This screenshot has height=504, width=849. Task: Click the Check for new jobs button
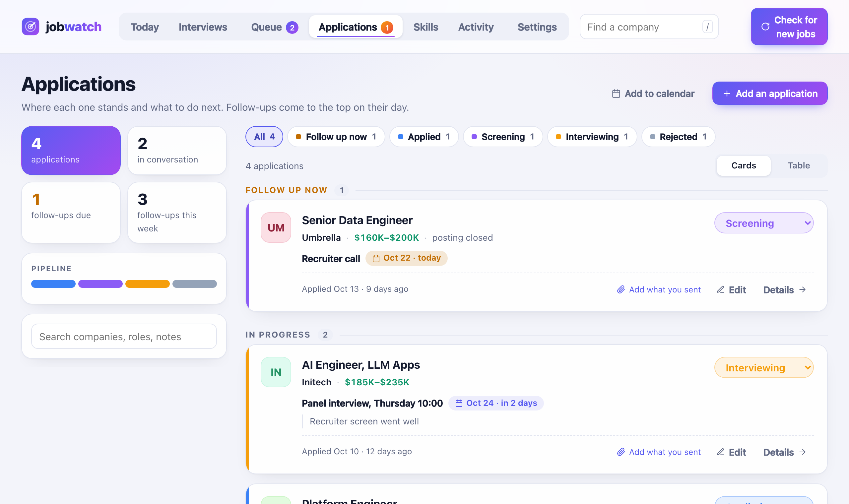click(789, 27)
